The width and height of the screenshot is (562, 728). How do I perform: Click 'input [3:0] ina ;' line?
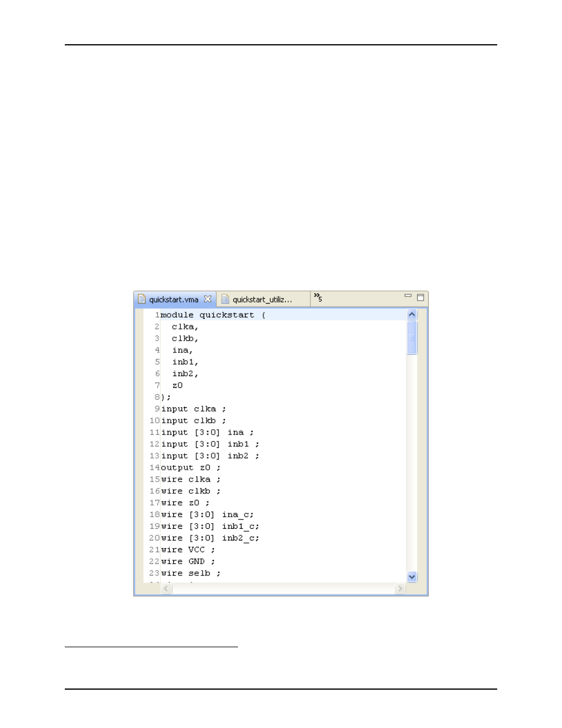pyautogui.click(x=207, y=433)
